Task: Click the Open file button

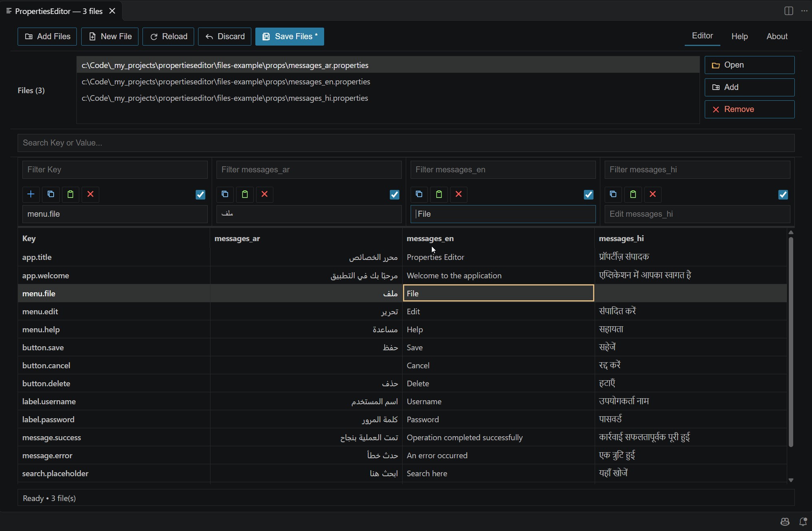Action: pyautogui.click(x=750, y=65)
